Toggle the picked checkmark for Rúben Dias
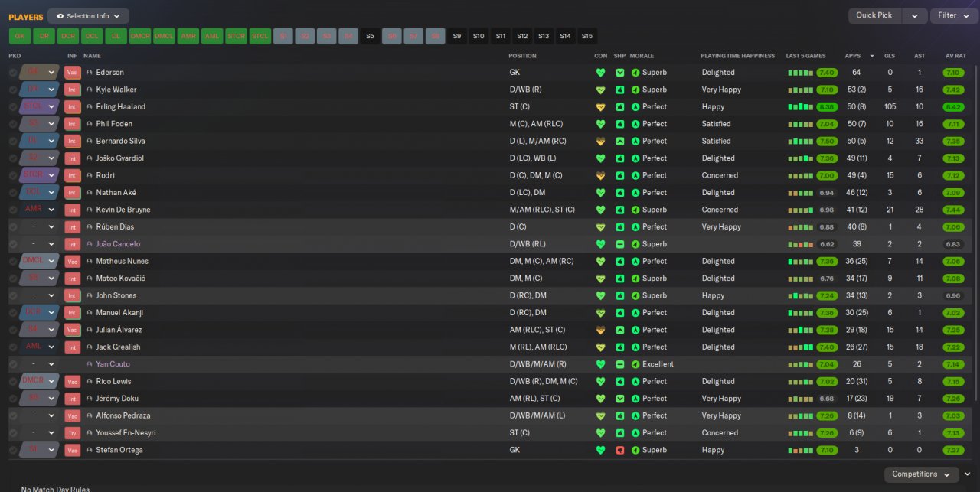The image size is (980, 492). [13, 227]
